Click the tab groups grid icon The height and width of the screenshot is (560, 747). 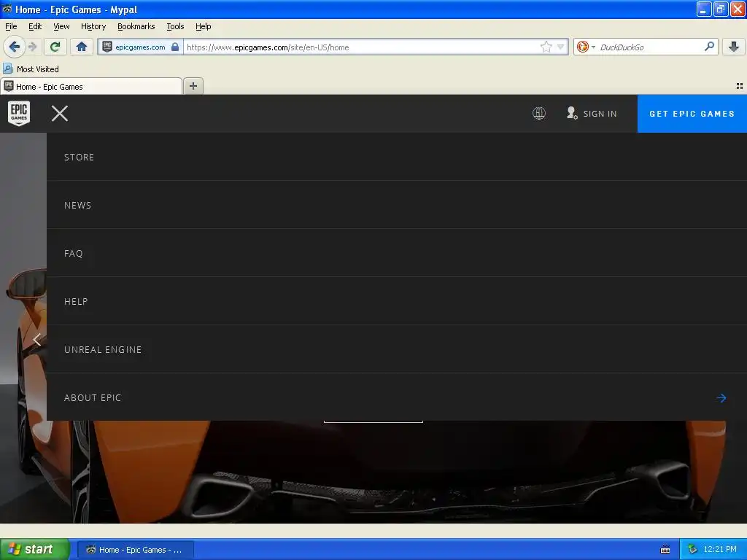click(x=740, y=86)
